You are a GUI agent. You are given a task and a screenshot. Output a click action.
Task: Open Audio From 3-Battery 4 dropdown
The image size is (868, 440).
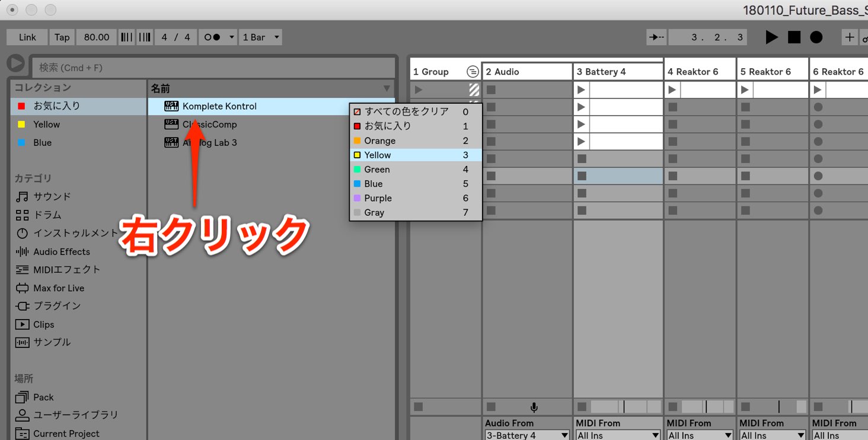click(x=527, y=435)
